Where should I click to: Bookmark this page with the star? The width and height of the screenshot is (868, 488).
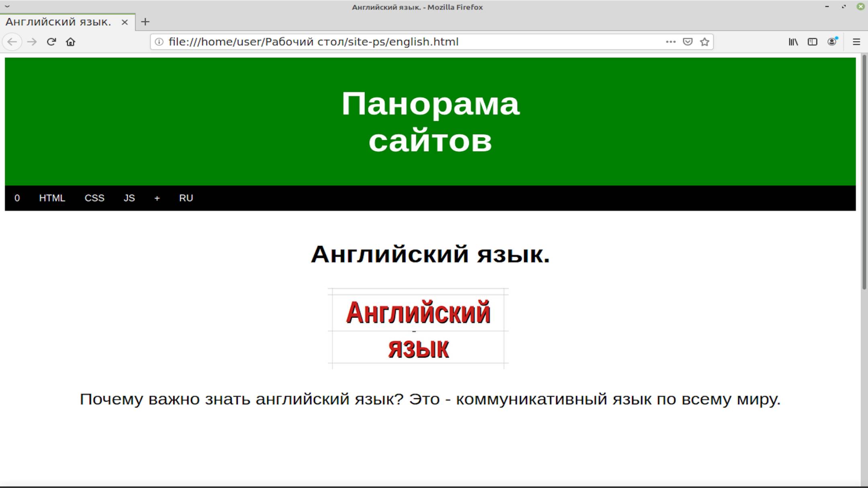tap(704, 42)
